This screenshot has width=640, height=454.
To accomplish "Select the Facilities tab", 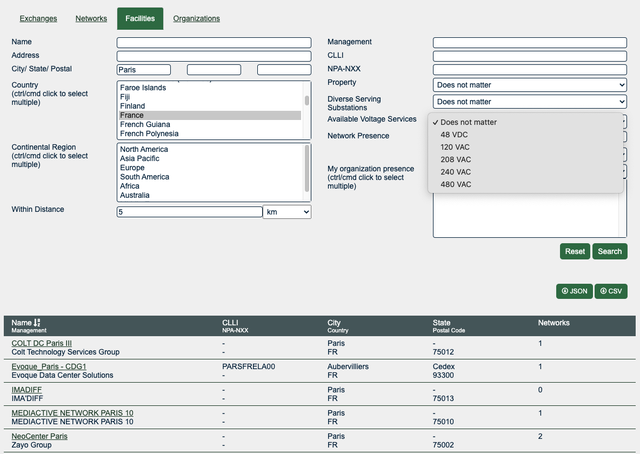I will (x=140, y=18).
